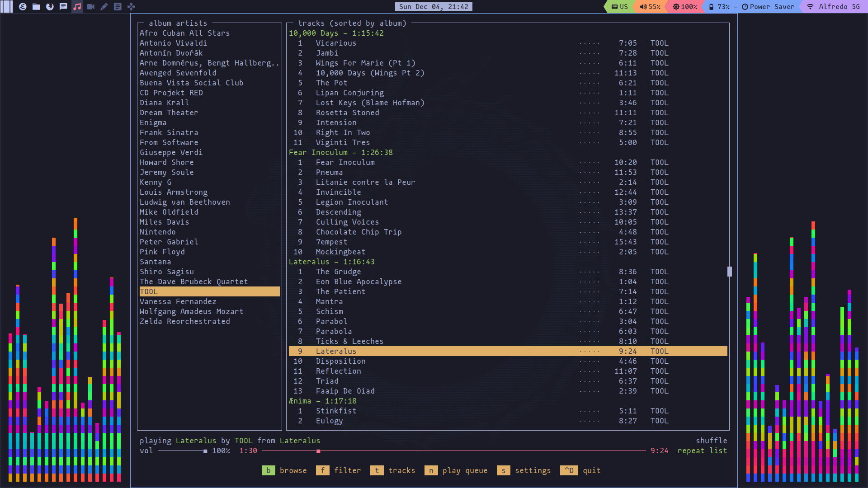Screen dimensions: 868x488
Task: Select Antonio Vivaldi in album artists
Action: tap(173, 43)
